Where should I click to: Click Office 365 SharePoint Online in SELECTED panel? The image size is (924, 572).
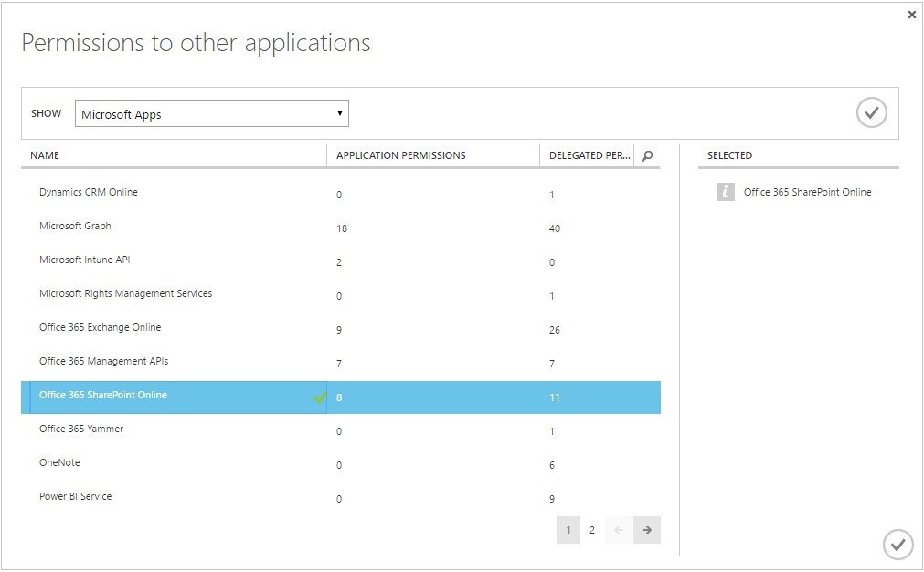click(807, 192)
